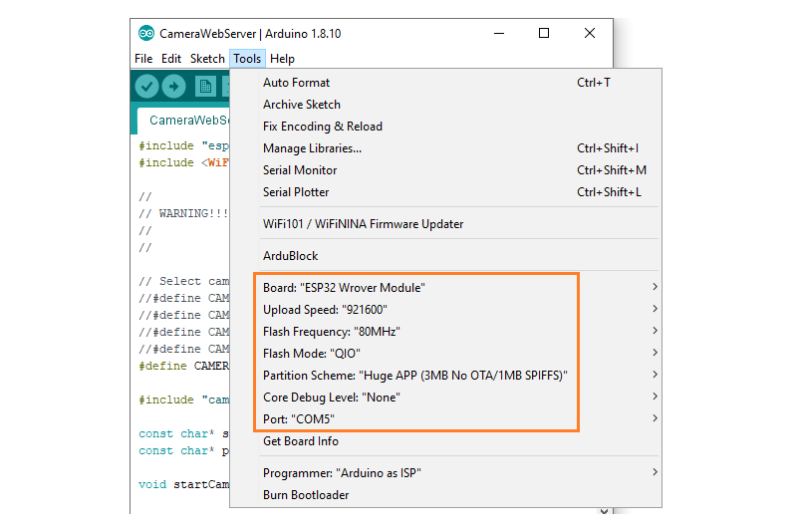Open the Sketch menu
797x532 pixels.
[x=207, y=59]
